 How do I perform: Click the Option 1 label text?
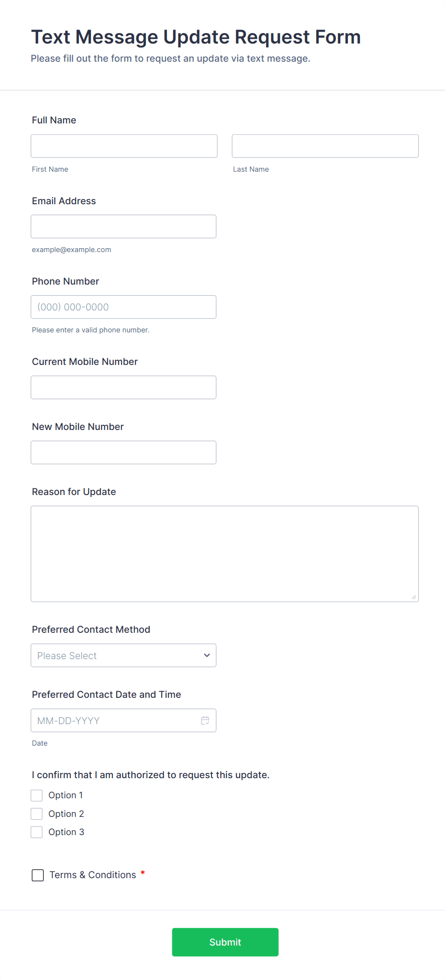coord(66,795)
